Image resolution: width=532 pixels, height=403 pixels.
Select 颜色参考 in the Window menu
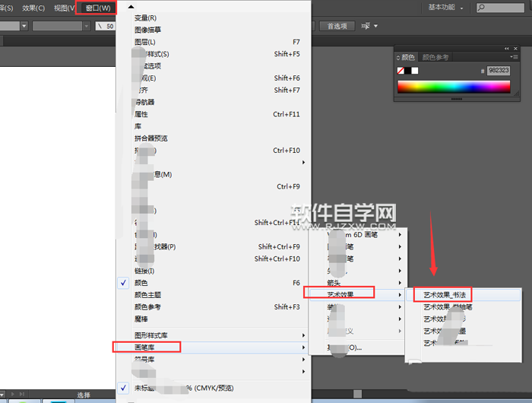coord(213,307)
